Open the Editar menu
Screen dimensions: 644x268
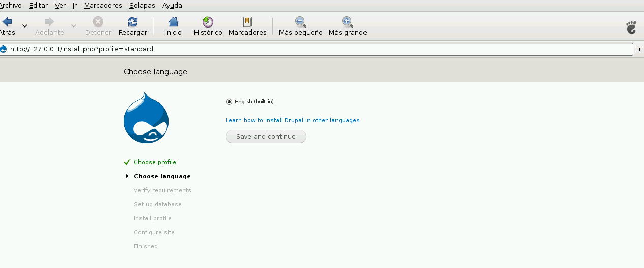click(x=38, y=6)
